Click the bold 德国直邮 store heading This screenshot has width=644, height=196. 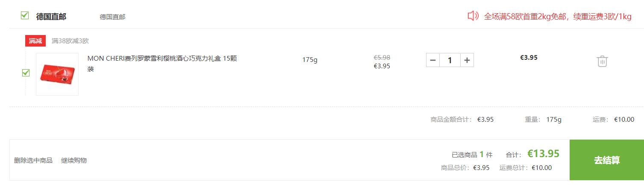[51, 17]
